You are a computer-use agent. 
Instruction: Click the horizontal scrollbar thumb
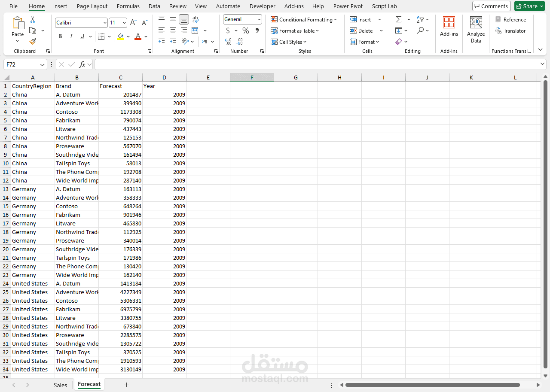coord(433,385)
